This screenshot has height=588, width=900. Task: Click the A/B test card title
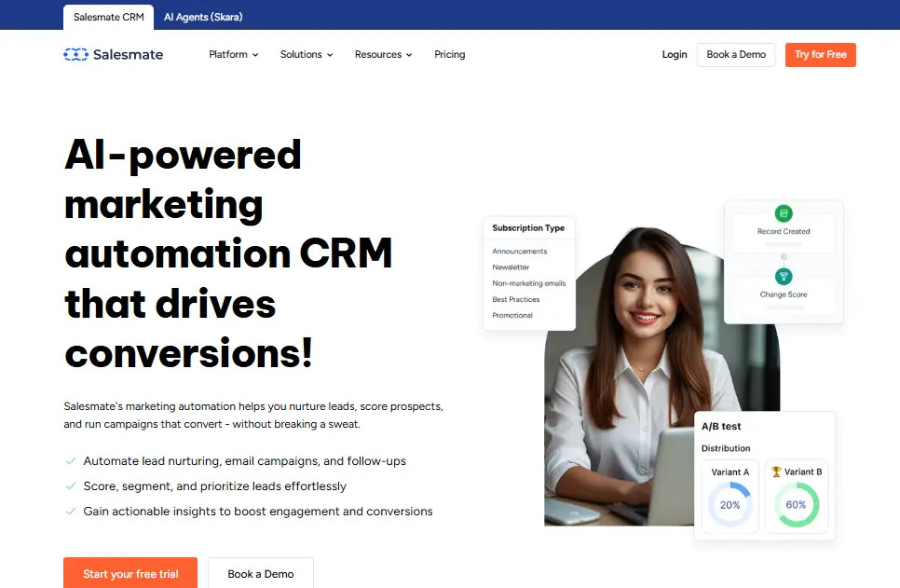(x=721, y=426)
